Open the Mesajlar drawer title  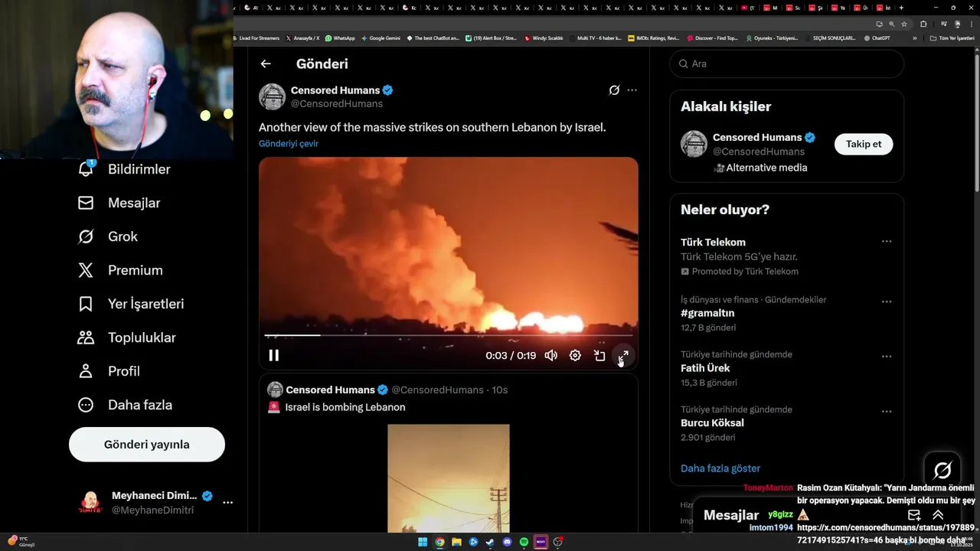click(x=731, y=515)
